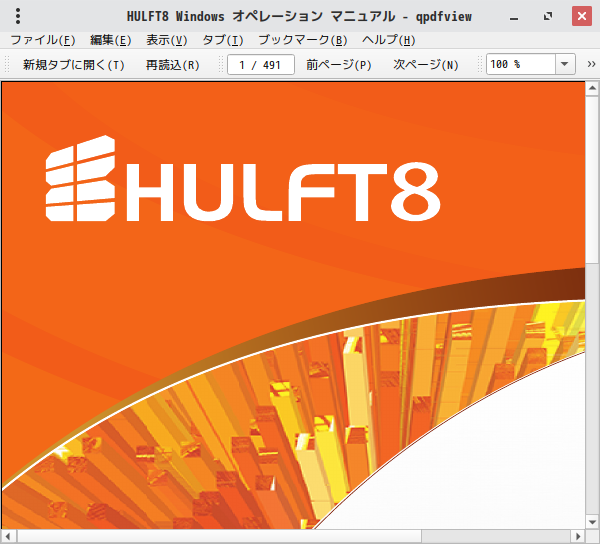This screenshot has height=544, width=600.
Task: Open the ファイル(F) menu
Action: (42, 40)
